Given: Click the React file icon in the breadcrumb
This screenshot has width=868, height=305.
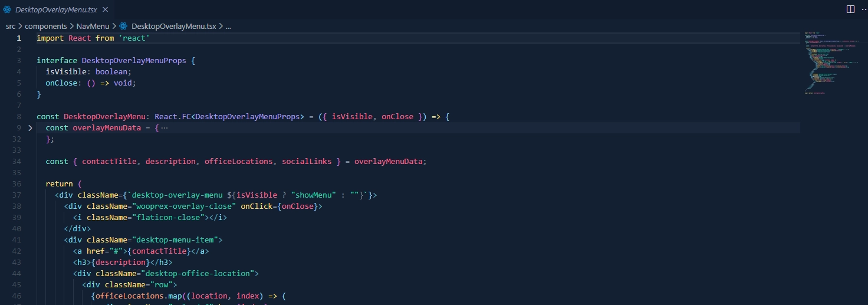Looking at the screenshot, I should [123, 27].
